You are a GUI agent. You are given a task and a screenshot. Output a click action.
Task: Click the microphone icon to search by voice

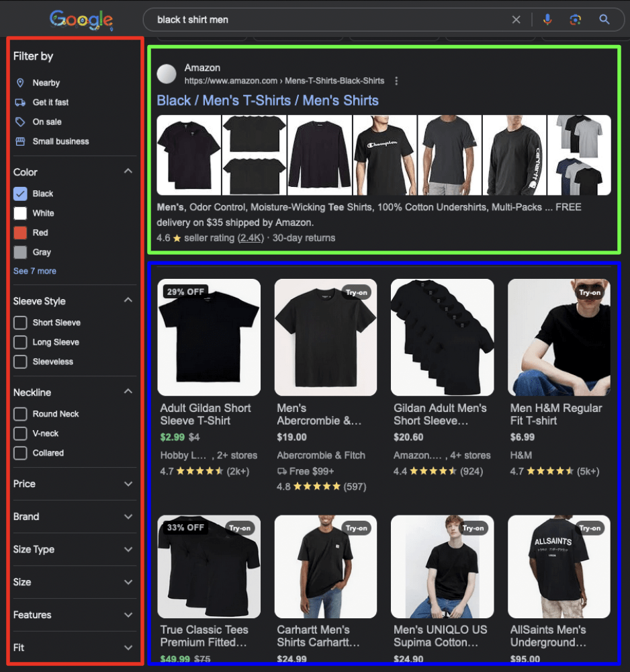coord(547,19)
